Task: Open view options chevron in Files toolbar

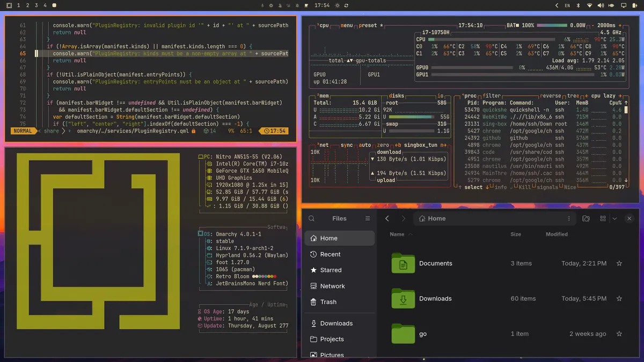Action: pos(614,218)
